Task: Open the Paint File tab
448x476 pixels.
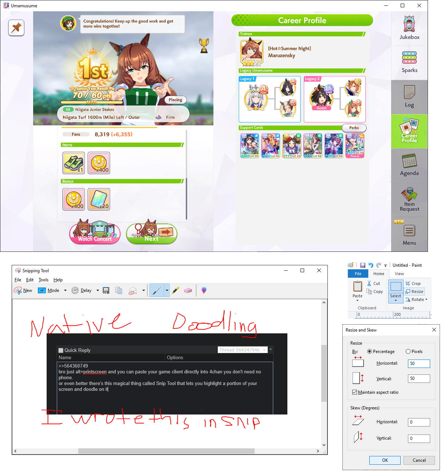Action: tap(358, 274)
